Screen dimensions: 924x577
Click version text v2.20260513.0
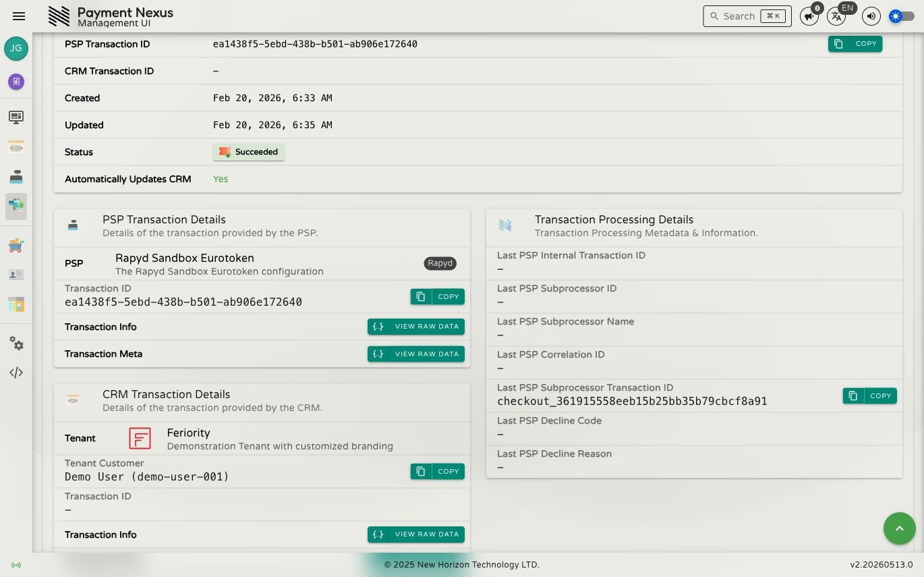[882, 565]
